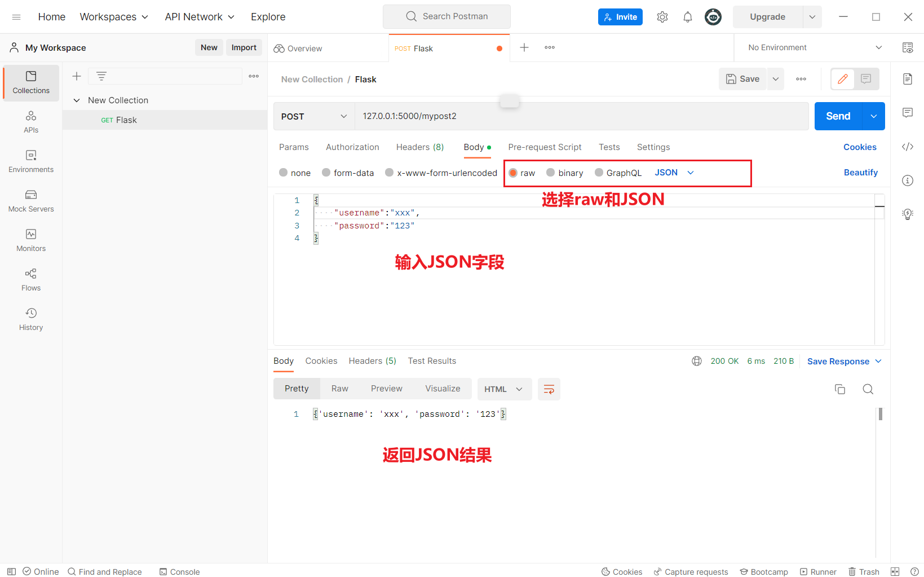The height and width of the screenshot is (577, 924).
Task: Search within the response
Action: pyautogui.click(x=868, y=389)
